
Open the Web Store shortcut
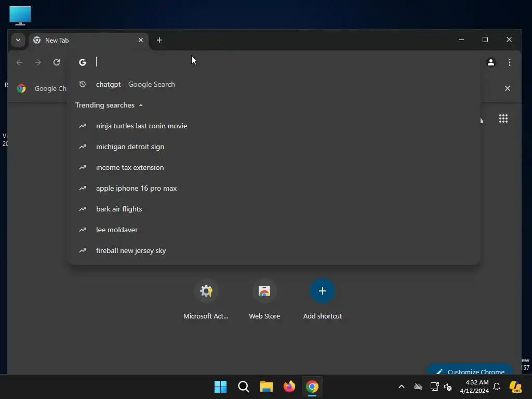click(x=264, y=300)
